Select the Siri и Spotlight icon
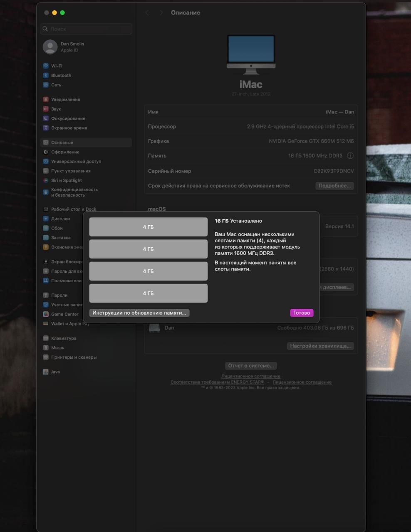This screenshot has width=411, height=532. (x=46, y=180)
